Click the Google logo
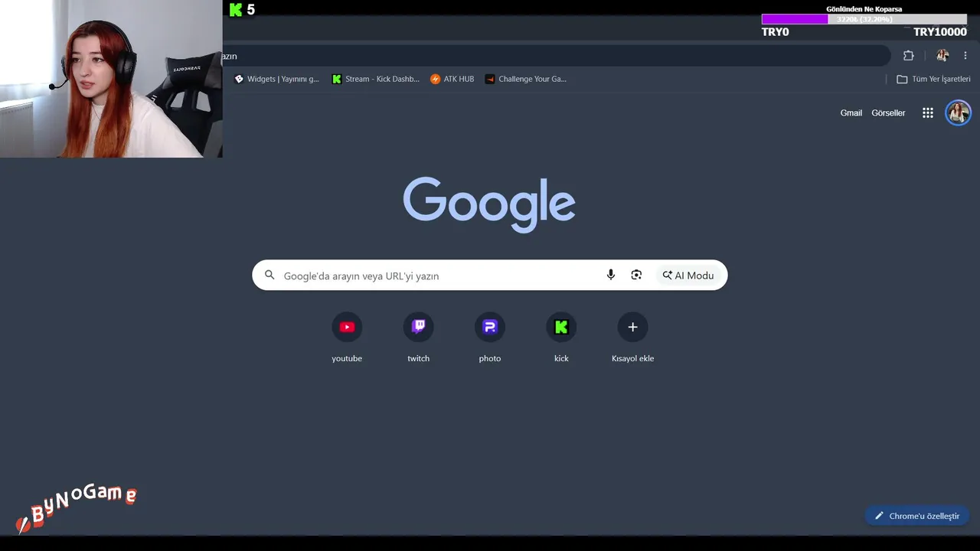 click(x=489, y=204)
